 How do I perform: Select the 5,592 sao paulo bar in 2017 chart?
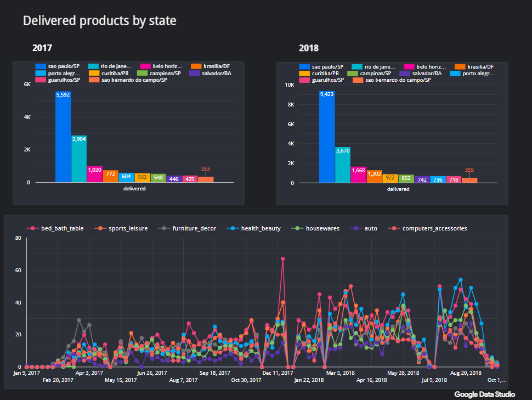(63, 137)
